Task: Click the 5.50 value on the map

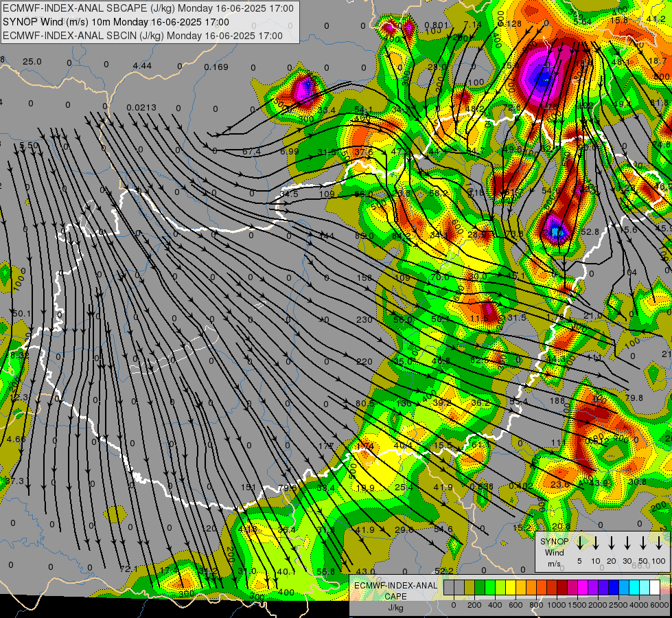Action: pyautogui.click(x=30, y=146)
